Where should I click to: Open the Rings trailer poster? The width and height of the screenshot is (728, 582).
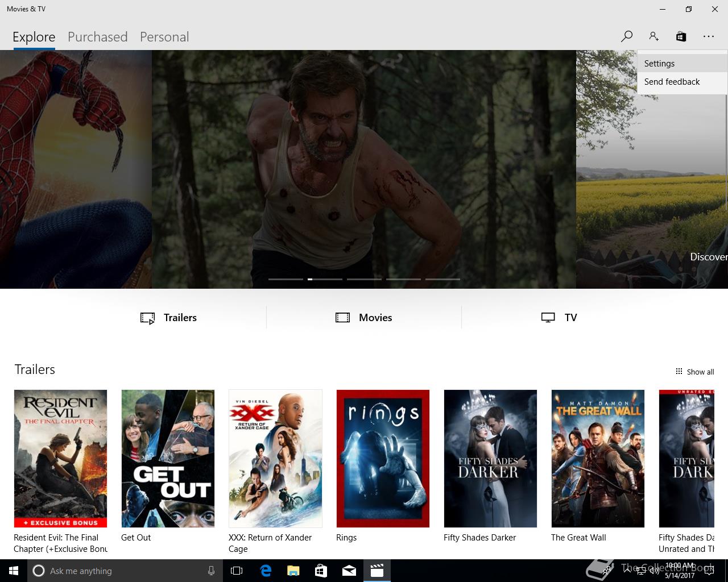pos(383,459)
